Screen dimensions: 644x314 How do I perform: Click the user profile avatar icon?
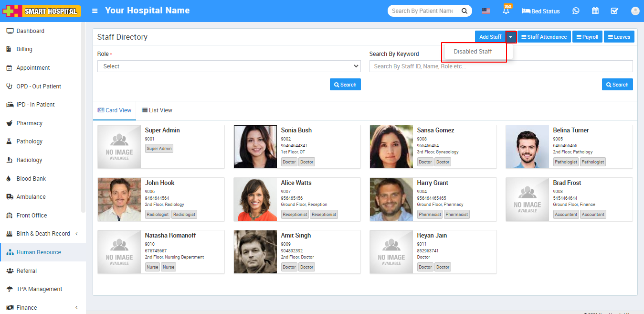coord(635,11)
